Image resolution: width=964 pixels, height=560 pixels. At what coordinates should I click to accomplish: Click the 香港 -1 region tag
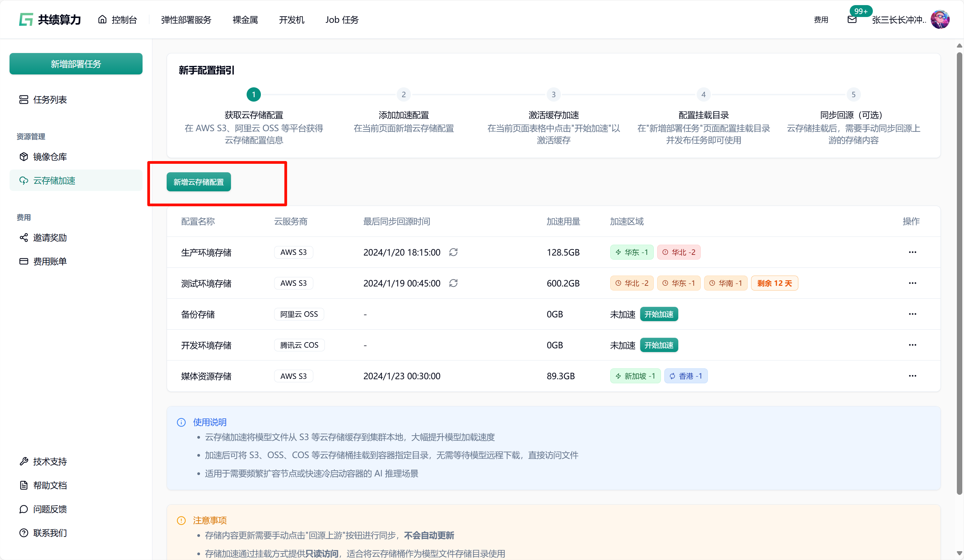pos(686,376)
